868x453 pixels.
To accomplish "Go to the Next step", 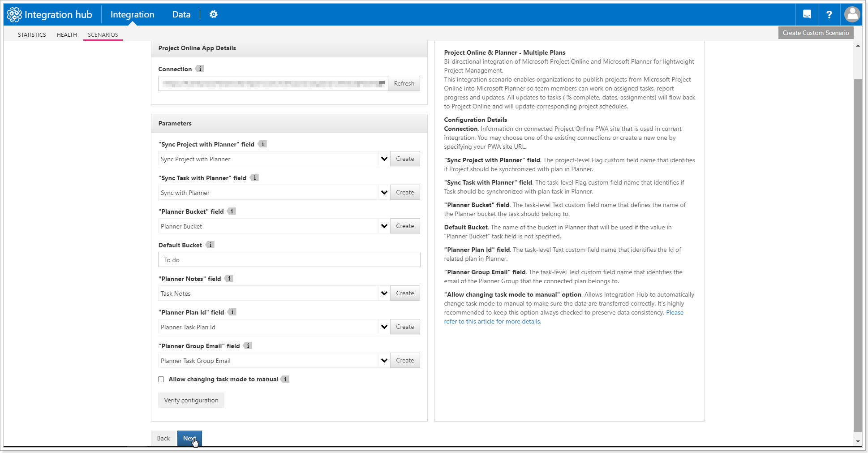I will point(189,438).
